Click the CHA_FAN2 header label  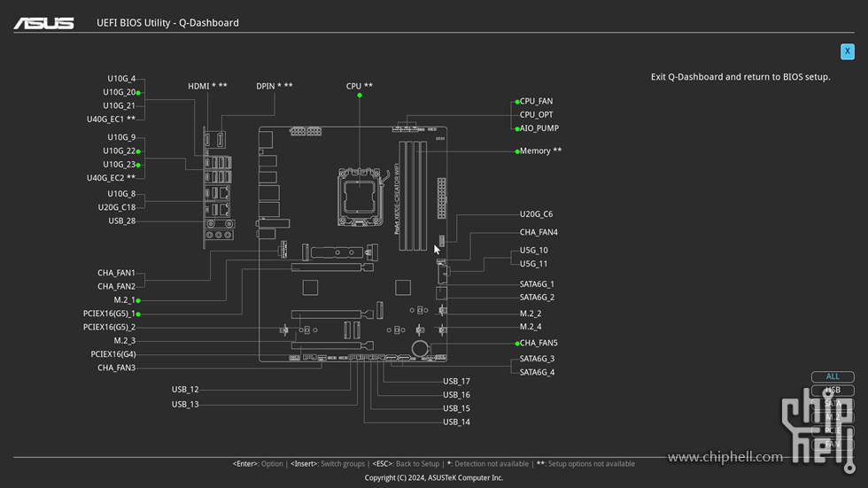coord(116,287)
